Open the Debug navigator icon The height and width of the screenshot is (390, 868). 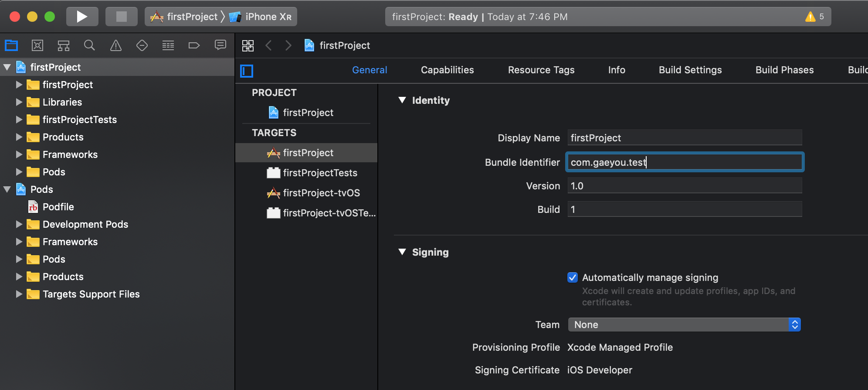pyautogui.click(x=168, y=45)
